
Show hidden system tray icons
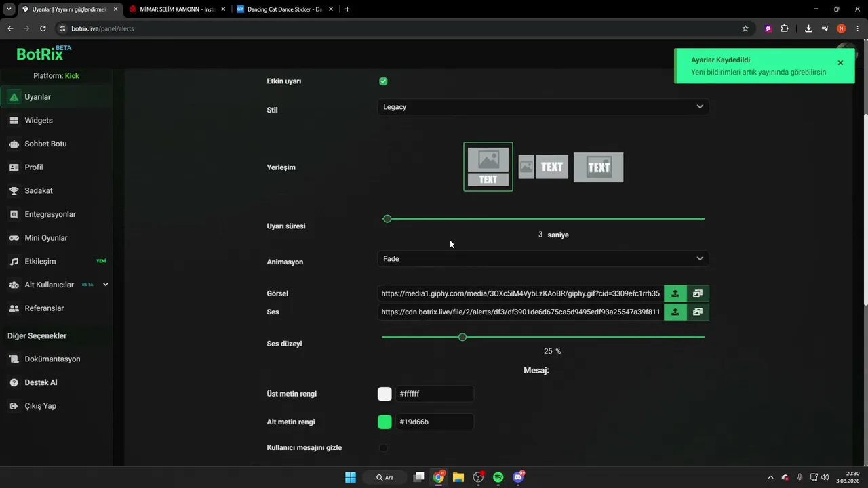click(x=770, y=477)
